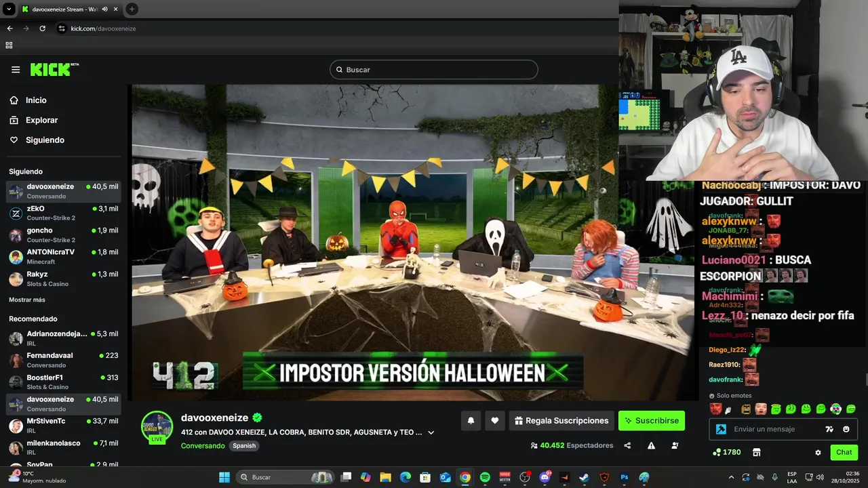Select the red angry face emote
The width and height of the screenshot is (868, 488).
pos(715,409)
